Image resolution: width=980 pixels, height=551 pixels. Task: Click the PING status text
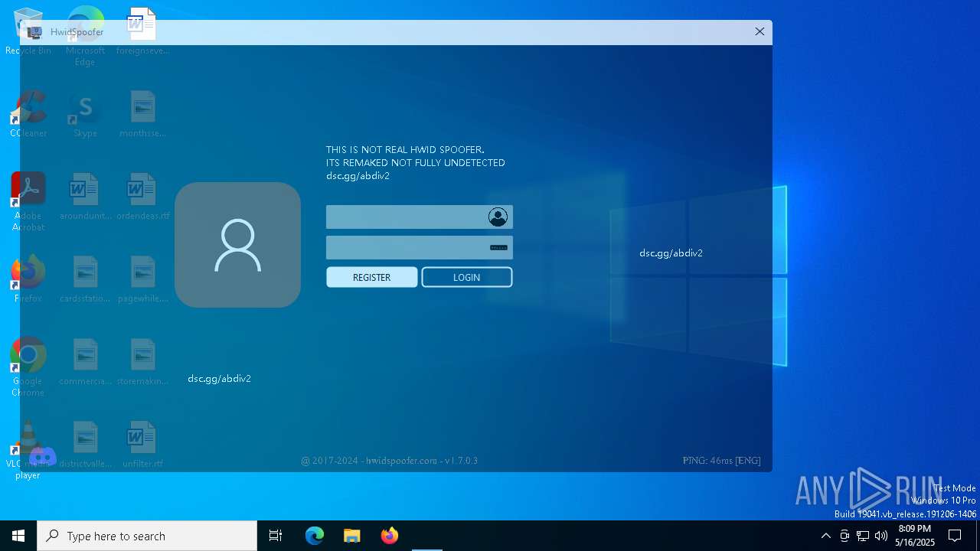click(x=721, y=461)
